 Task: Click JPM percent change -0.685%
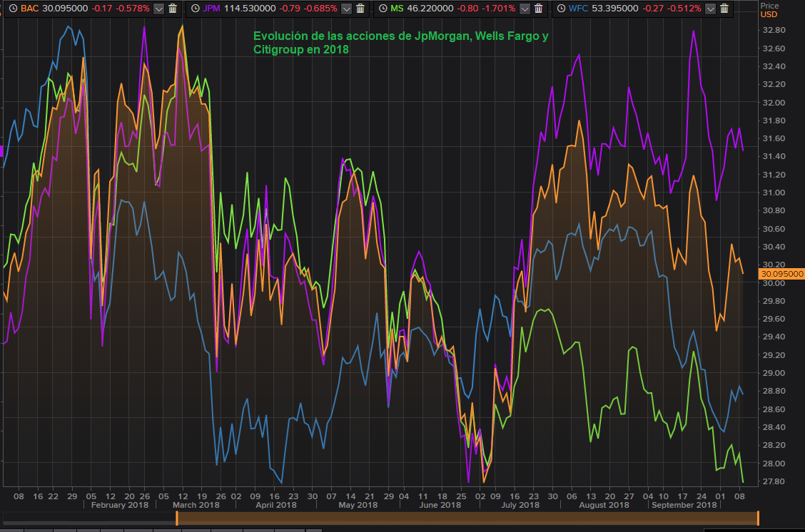coord(319,9)
